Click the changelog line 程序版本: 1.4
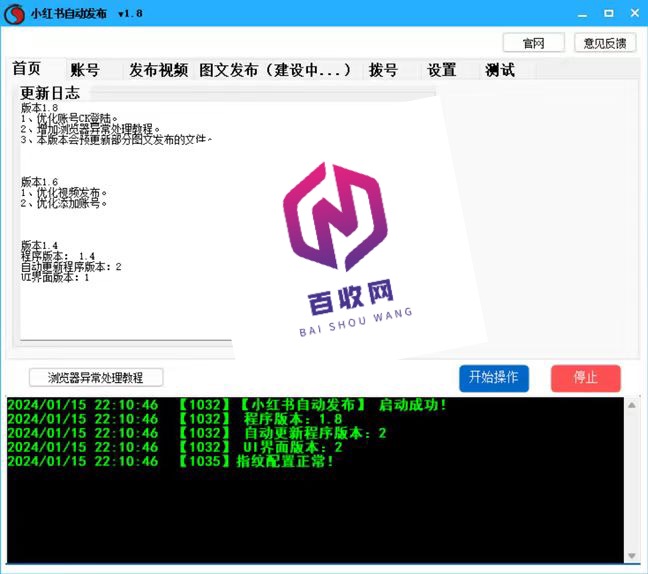The height and width of the screenshot is (574, 648). (x=57, y=256)
